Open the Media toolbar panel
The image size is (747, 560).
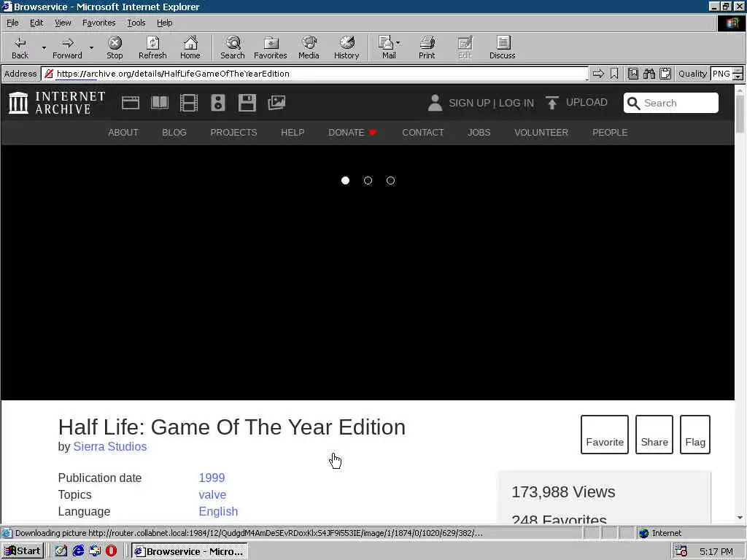(x=309, y=47)
